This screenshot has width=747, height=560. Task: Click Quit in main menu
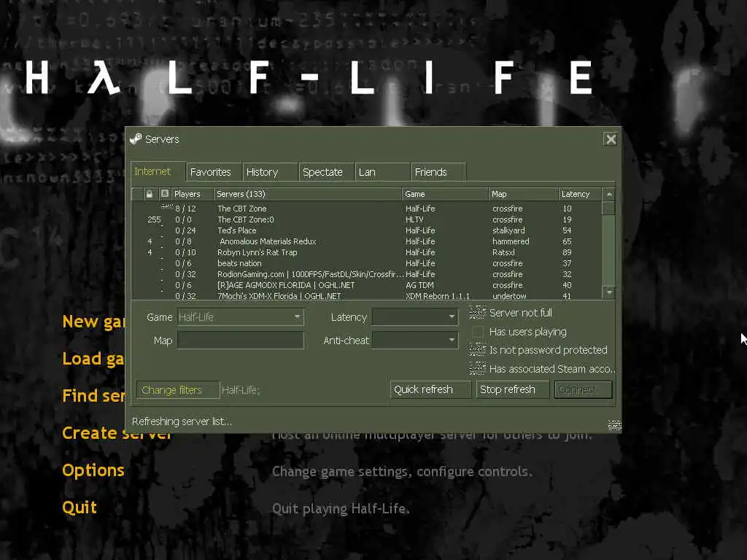79,507
